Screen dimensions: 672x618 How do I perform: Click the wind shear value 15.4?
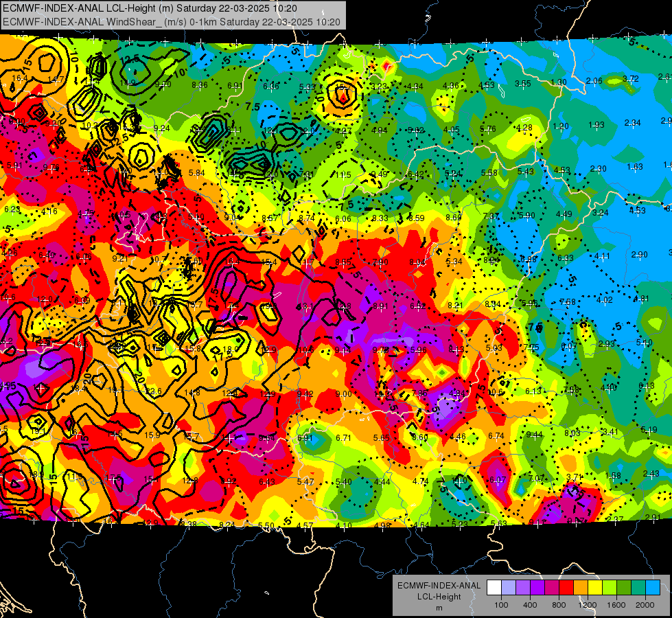pos(268,262)
